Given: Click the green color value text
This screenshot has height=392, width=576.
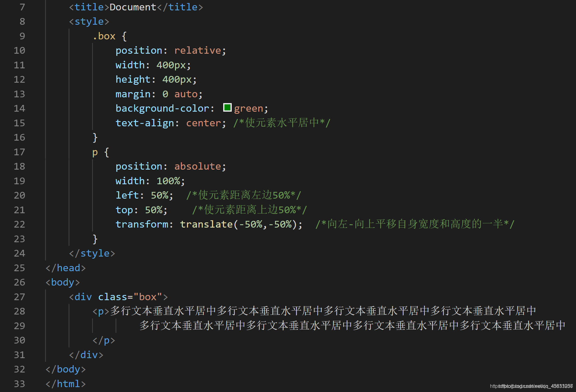Looking at the screenshot, I should [x=249, y=108].
